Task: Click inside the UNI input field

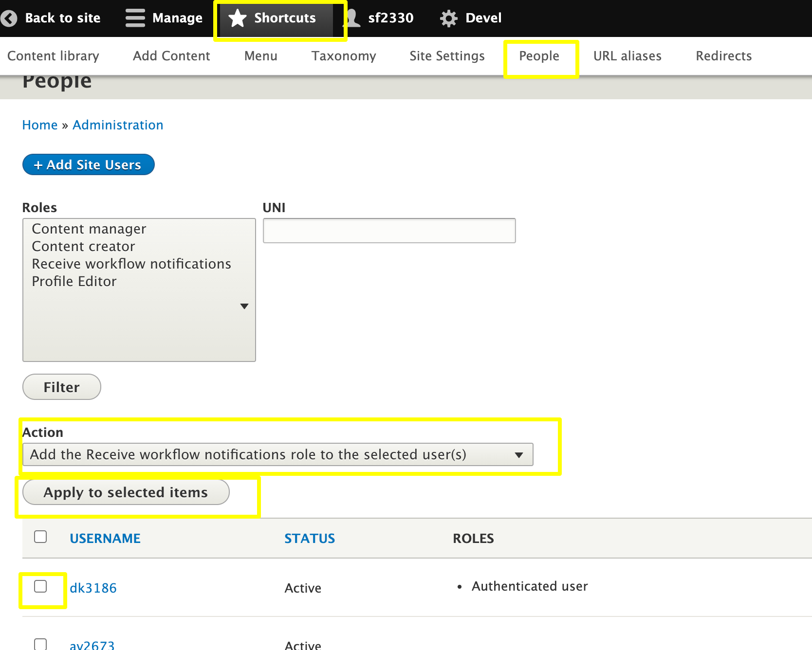Action: [x=388, y=230]
